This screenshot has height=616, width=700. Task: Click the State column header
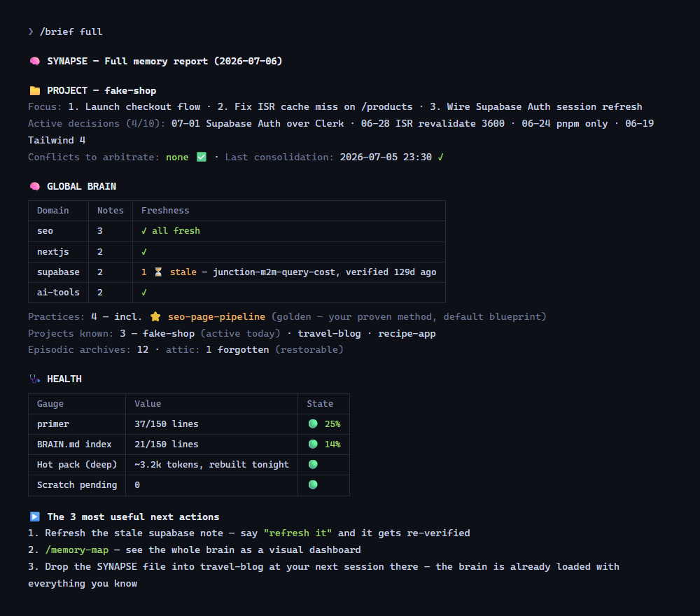[x=320, y=403]
